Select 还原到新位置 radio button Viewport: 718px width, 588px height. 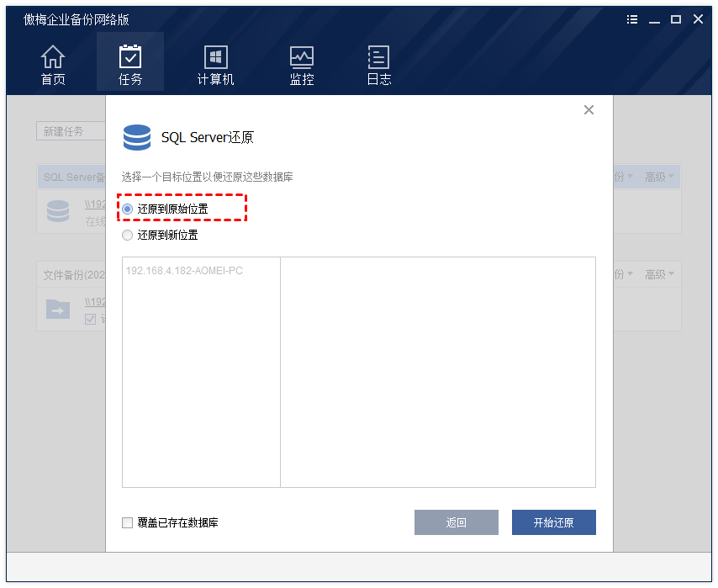[x=127, y=235]
